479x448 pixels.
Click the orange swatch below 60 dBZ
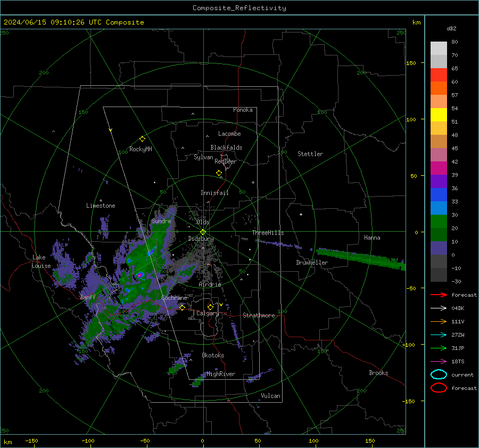pos(439,88)
